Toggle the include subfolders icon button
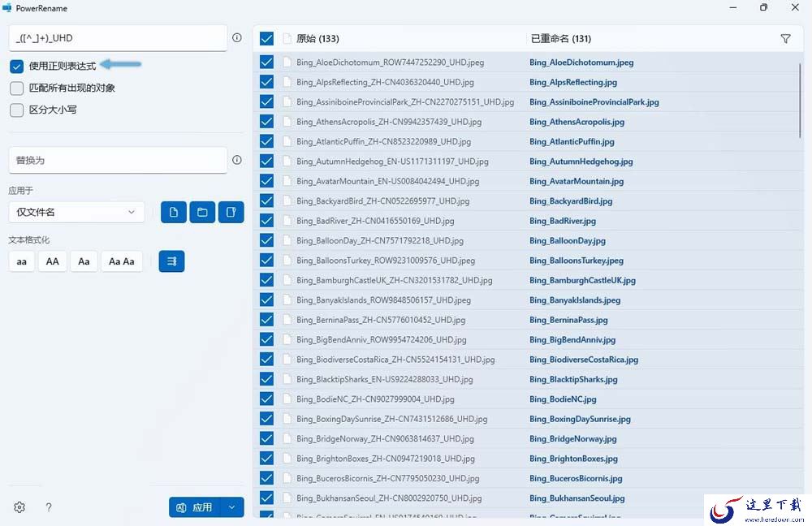Image resolution: width=812 pixels, height=526 pixels. tap(231, 212)
